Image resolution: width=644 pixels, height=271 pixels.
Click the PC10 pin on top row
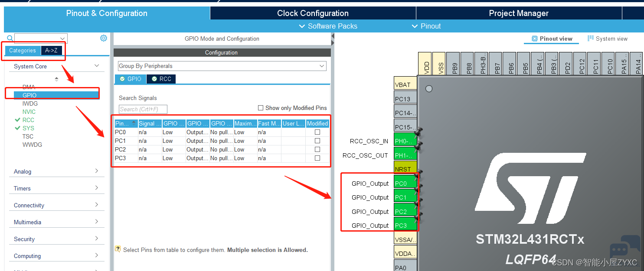[x=608, y=64]
